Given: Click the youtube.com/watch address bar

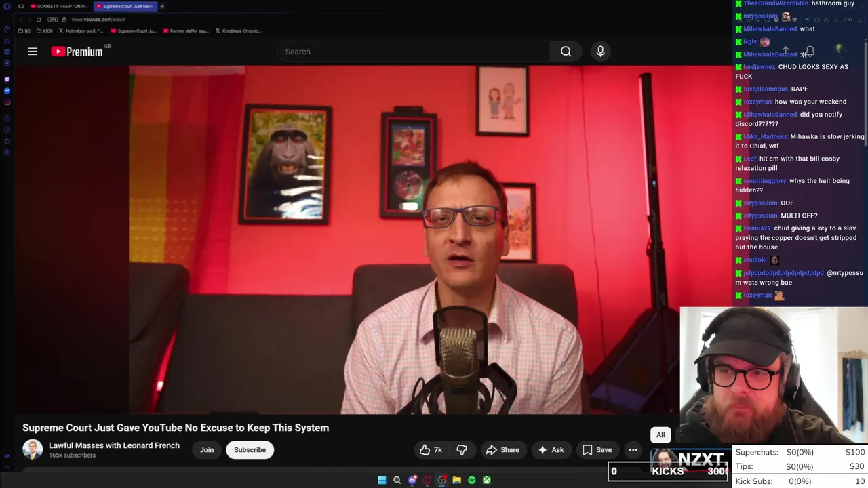Looking at the screenshot, I should click(x=98, y=20).
